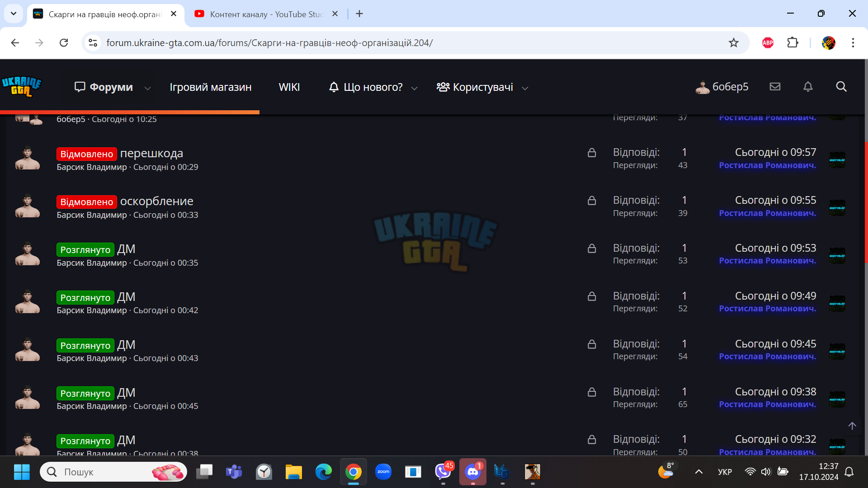868x488 pixels.
Task: Open last post 'Сьогодні о 09:49'
Action: pyautogui.click(x=775, y=296)
